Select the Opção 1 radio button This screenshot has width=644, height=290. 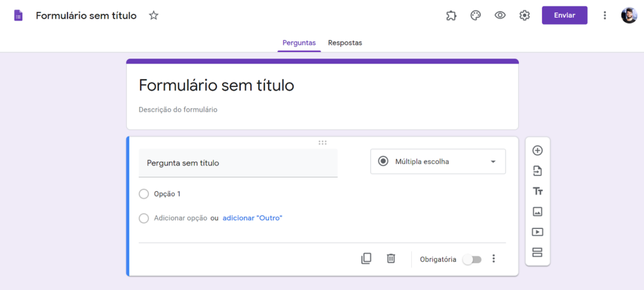click(x=144, y=194)
